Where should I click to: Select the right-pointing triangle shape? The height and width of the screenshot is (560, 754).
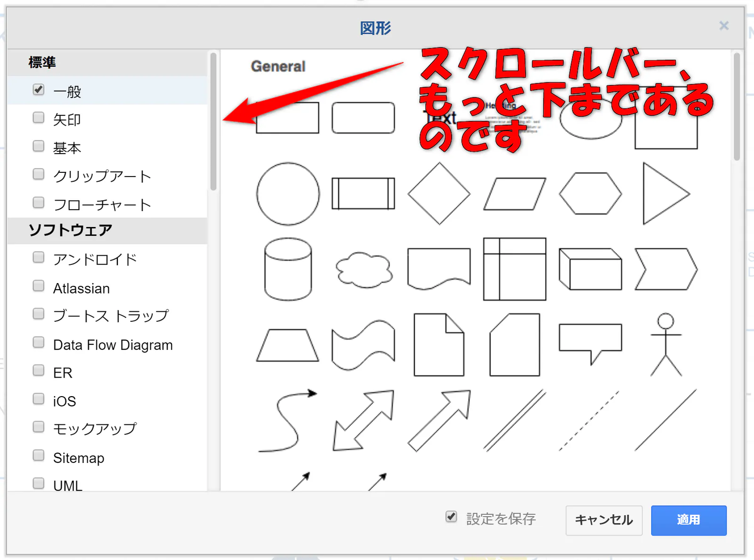click(x=666, y=194)
